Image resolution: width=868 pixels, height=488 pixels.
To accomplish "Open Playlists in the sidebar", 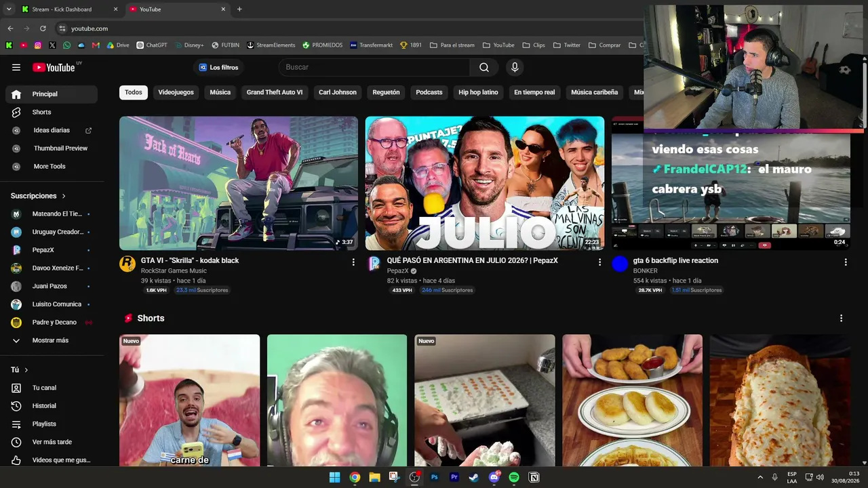I will (52, 424).
